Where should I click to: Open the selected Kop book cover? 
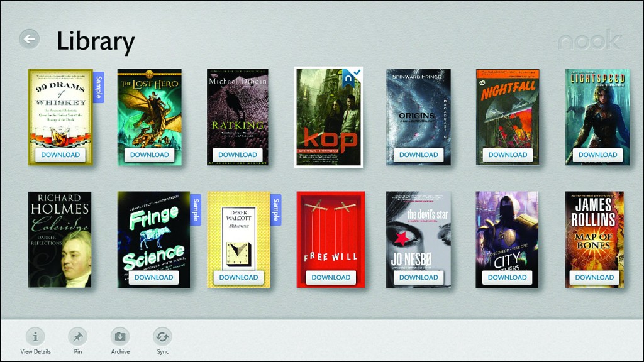(x=328, y=118)
